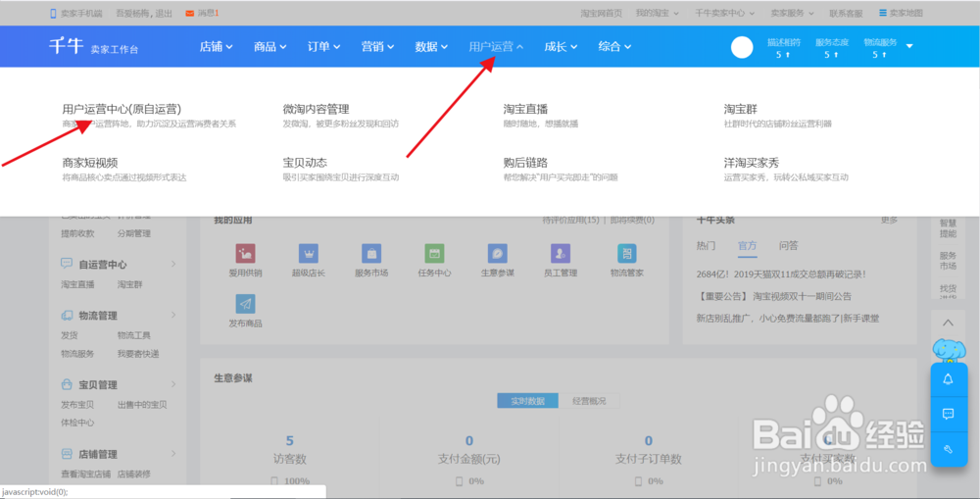Open 微淘内容管理 menu entry

pyautogui.click(x=316, y=109)
